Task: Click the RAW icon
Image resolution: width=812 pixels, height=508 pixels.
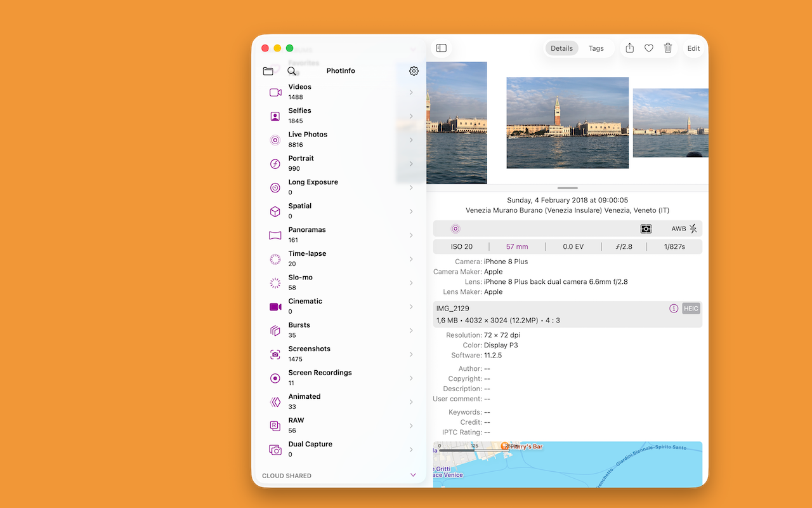Action: (275, 425)
